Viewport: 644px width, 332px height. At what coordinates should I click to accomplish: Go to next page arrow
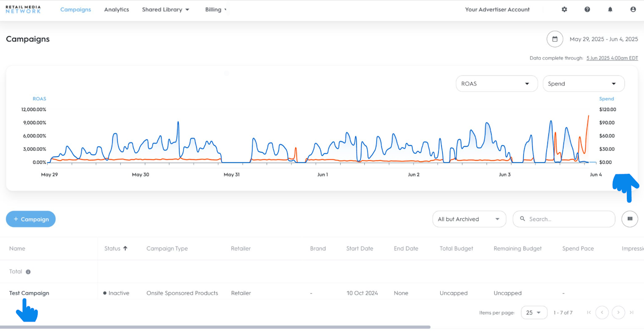tap(618, 313)
